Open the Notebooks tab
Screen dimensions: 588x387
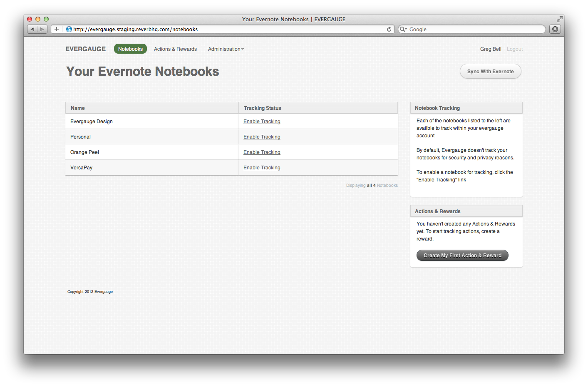pos(130,49)
